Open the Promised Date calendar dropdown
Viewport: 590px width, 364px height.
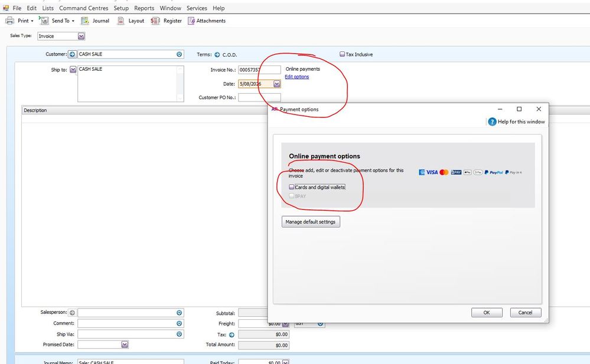[x=125, y=345]
